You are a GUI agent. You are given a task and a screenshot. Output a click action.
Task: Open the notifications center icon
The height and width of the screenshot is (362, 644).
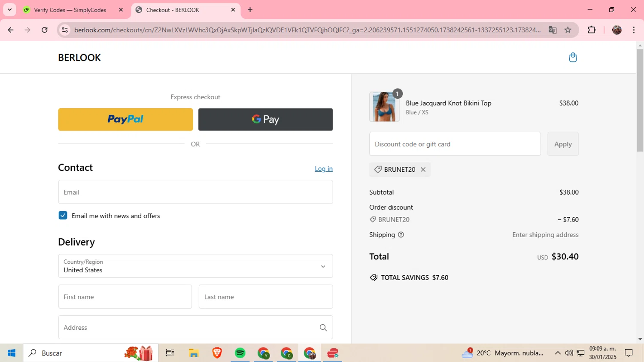[x=629, y=353]
